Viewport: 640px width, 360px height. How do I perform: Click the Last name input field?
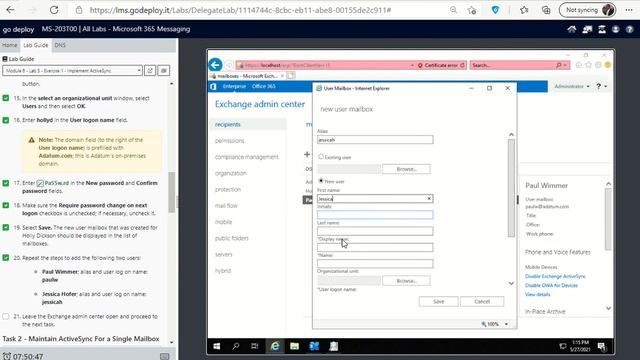(375, 231)
